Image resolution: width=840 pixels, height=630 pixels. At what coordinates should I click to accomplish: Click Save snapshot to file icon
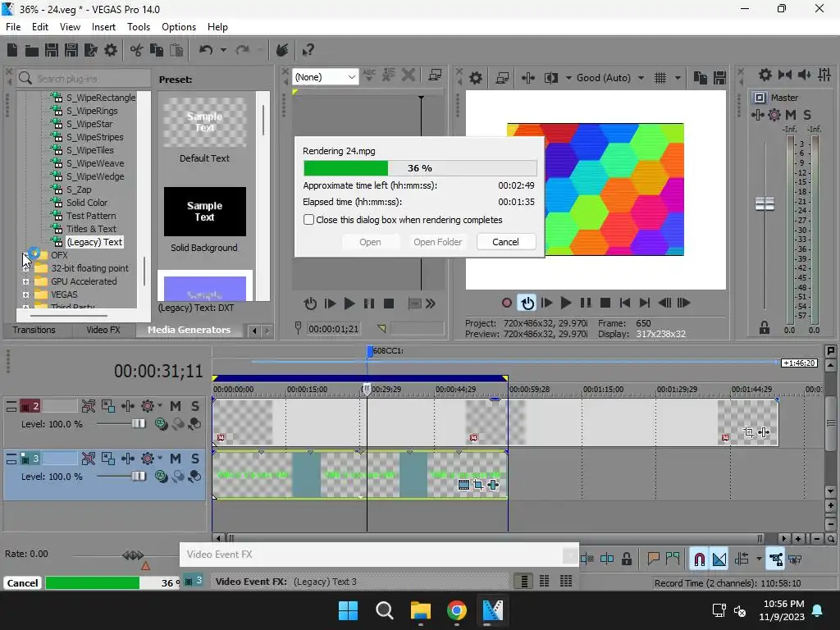pos(719,78)
